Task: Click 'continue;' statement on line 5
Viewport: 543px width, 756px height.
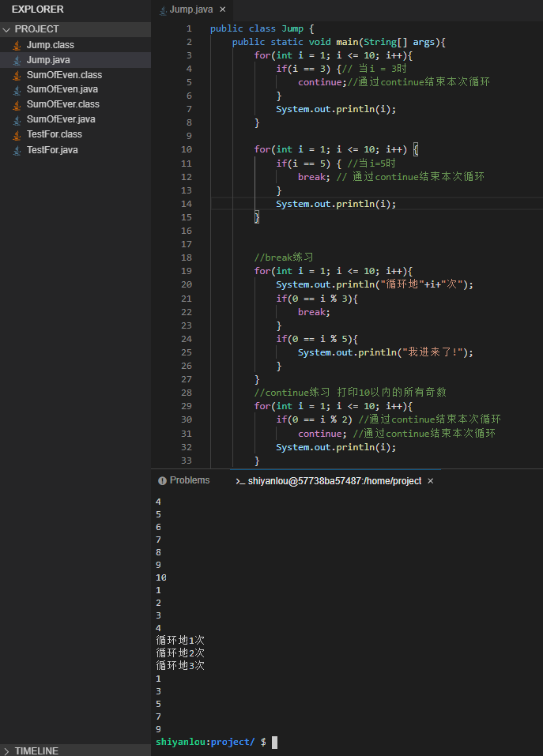Action: (322, 82)
